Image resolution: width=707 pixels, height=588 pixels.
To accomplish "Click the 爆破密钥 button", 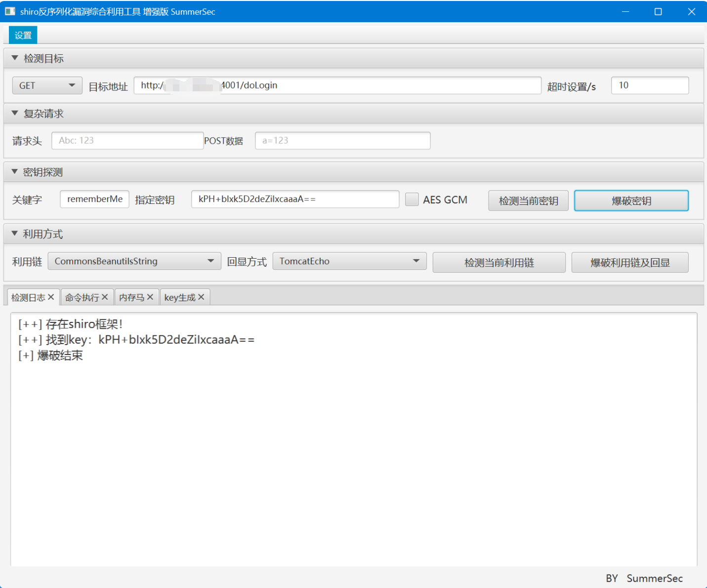I will (x=631, y=200).
